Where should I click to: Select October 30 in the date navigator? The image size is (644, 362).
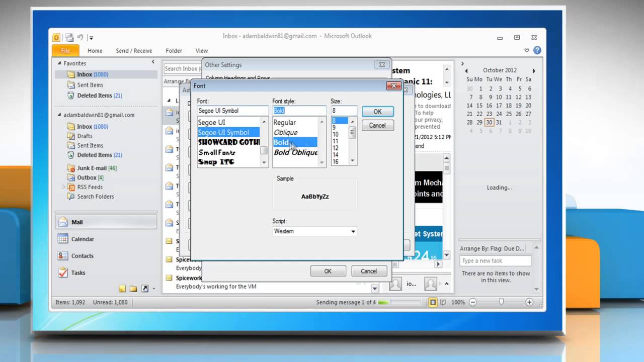[x=489, y=122]
